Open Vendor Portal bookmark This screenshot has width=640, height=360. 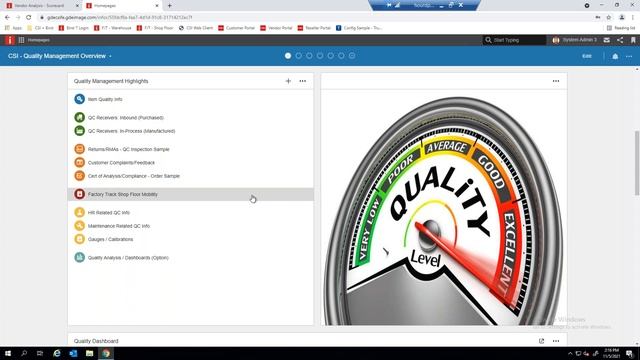pos(276,28)
